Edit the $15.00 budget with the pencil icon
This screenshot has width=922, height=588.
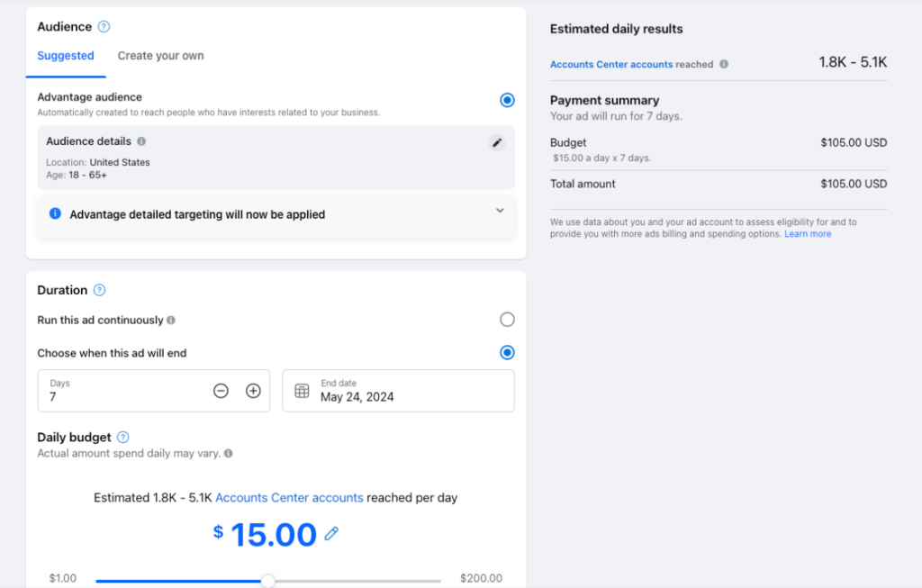pos(331,533)
